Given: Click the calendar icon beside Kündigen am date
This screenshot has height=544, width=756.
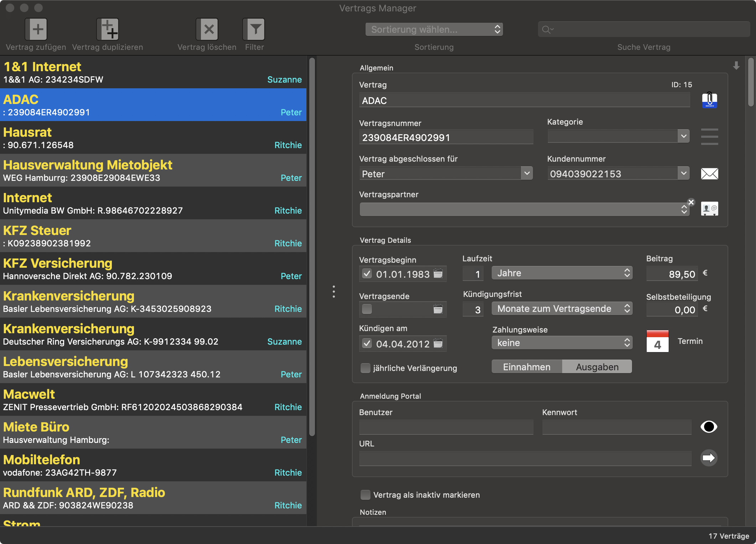Looking at the screenshot, I should coord(438,344).
